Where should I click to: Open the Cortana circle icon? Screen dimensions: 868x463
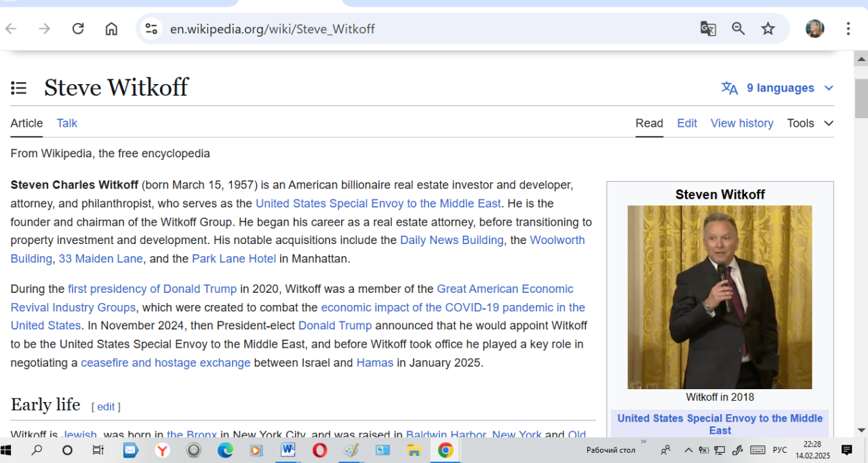click(x=67, y=450)
